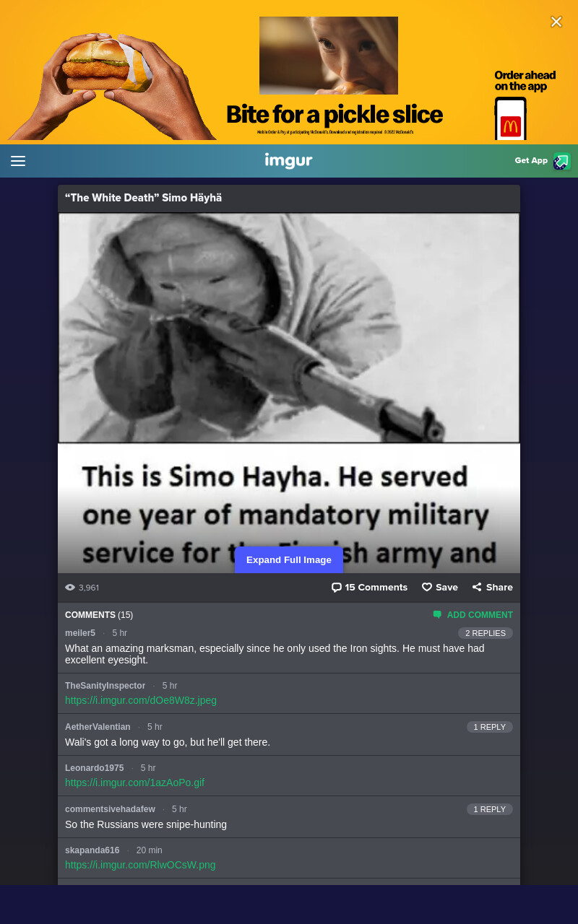Screen dimensions: 578x924
Task: Click the Add Comment bubble icon
Action: (x=437, y=615)
